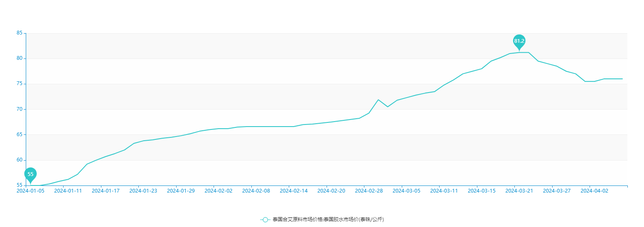Click the 2024-02-08 date on the axis

click(x=256, y=191)
